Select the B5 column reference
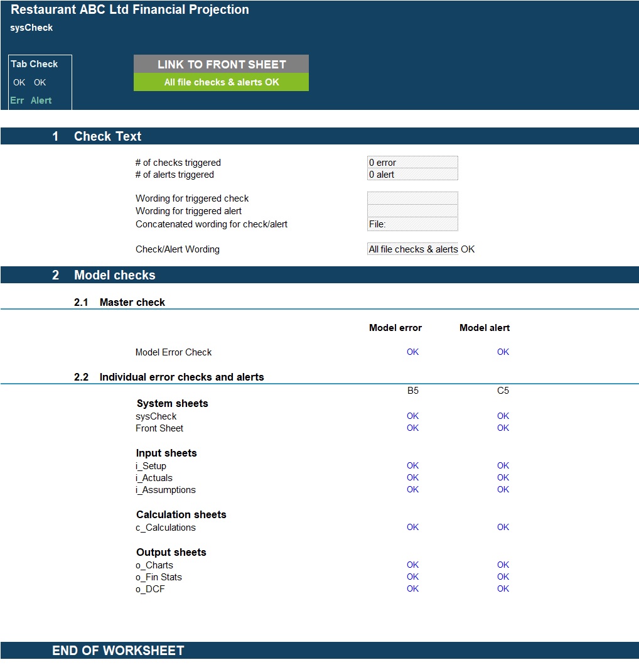639x672 pixels. click(x=413, y=391)
